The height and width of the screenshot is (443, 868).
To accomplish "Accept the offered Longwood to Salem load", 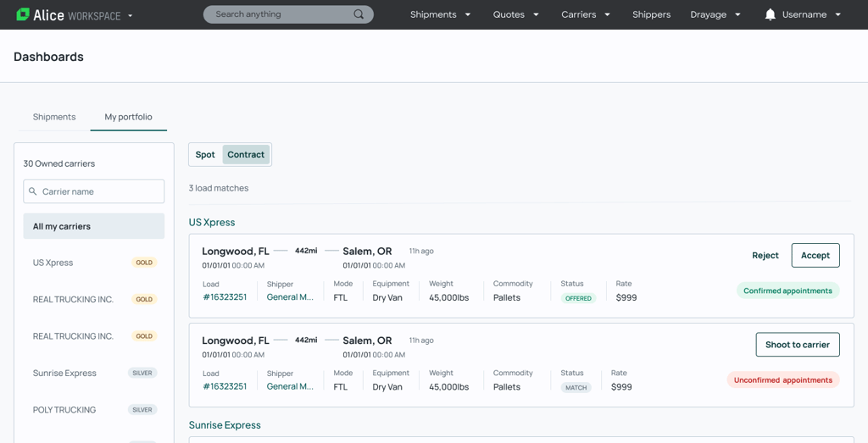I will point(815,255).
